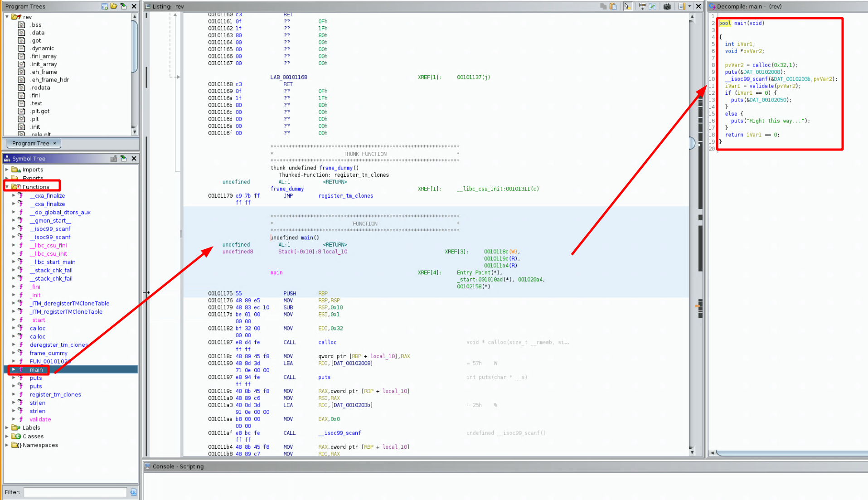Expand the Namespaces folder in Symbol Tree

[7, 445]
